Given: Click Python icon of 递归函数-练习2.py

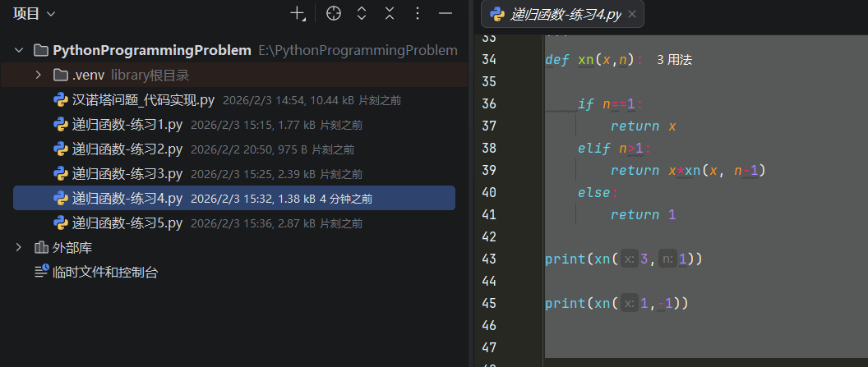Looking at the screenshot, I should (x=60, y=149).
